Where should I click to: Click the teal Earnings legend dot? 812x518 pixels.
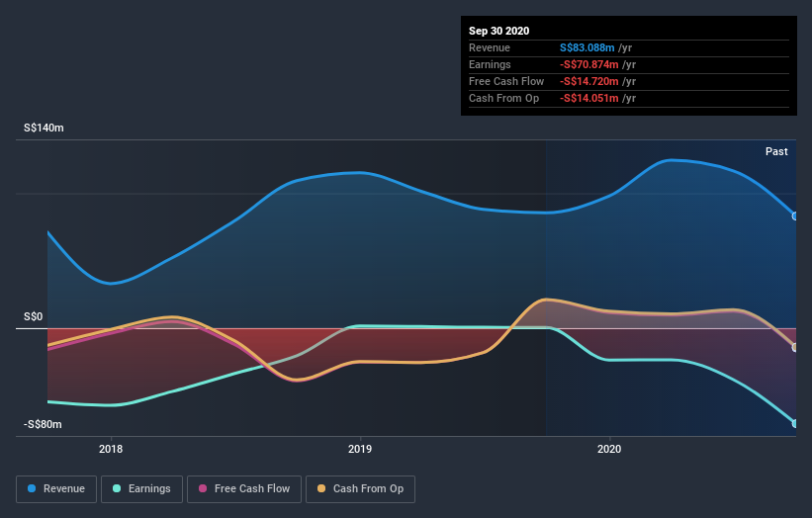[x=117, y=488]
